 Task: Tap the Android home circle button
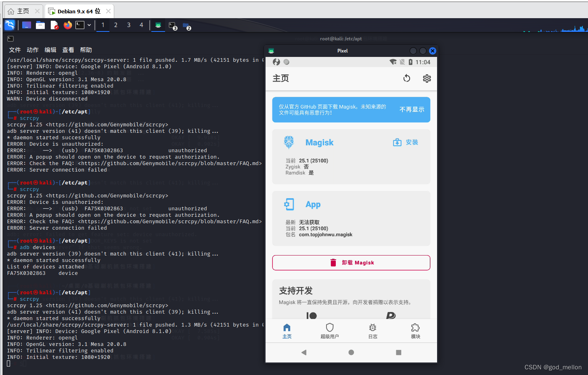351,352
